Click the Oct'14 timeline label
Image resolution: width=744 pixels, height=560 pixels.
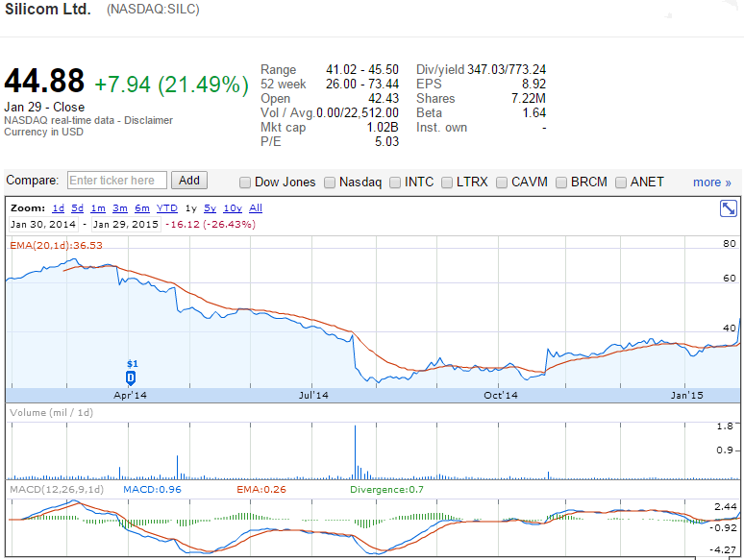coord(501,395)
